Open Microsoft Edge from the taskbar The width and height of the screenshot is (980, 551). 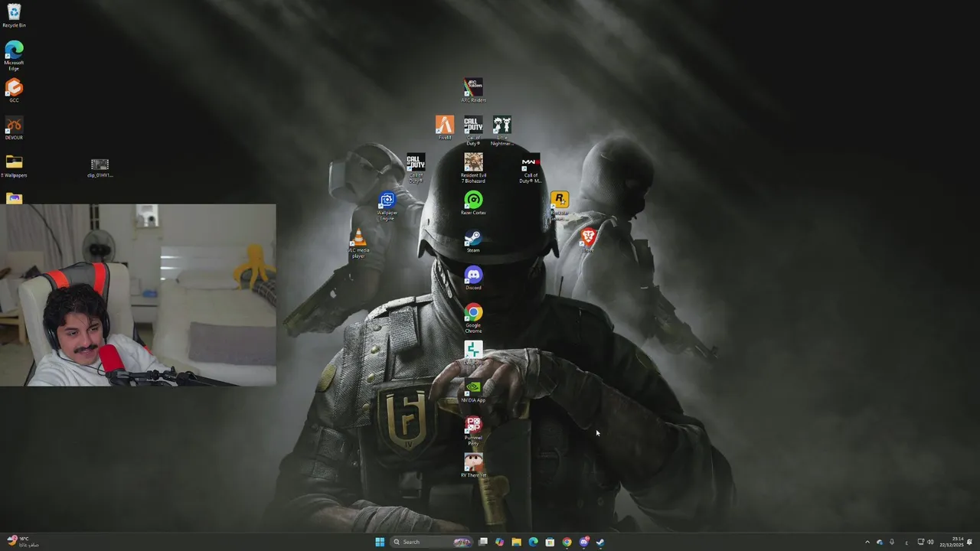[533, 542]
